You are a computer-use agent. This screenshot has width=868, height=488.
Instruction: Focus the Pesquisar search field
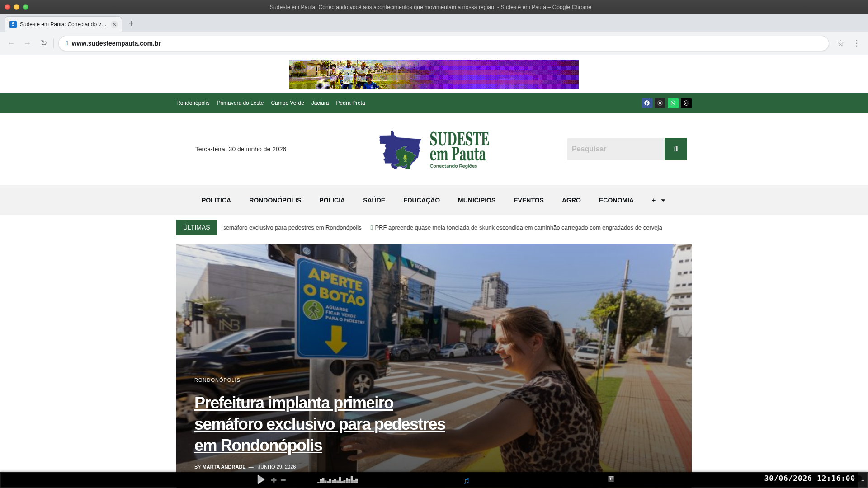(616, 149)
